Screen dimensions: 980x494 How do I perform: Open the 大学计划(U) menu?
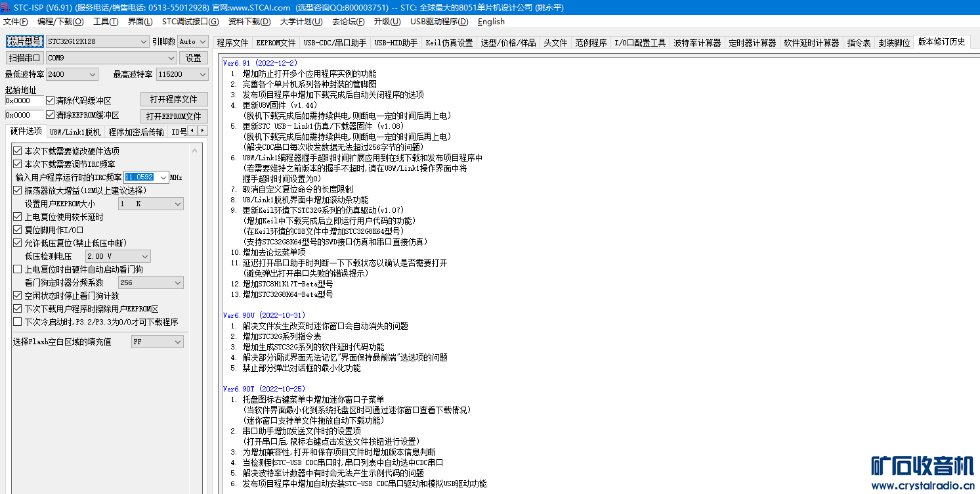[x=301, y=22]
